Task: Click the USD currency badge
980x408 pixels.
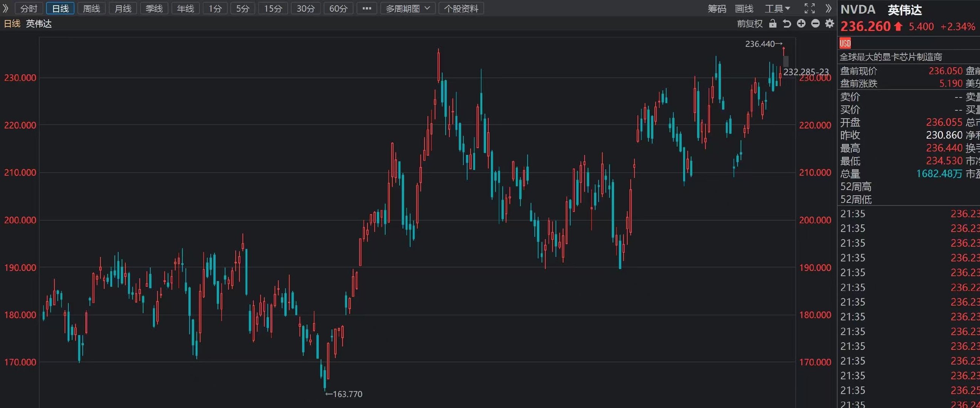Action: click(x=845, y=43)
